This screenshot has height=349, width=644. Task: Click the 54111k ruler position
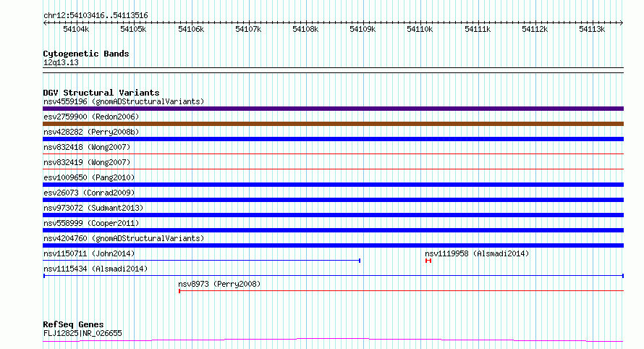pyautogui.click(x=478, y=29)
